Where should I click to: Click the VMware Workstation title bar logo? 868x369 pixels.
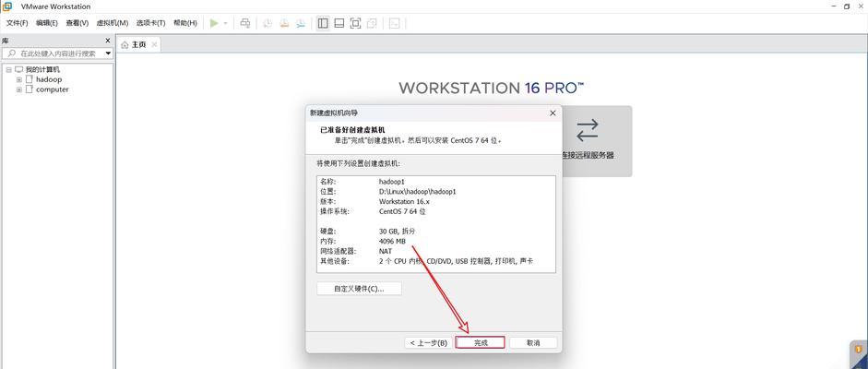7,6
